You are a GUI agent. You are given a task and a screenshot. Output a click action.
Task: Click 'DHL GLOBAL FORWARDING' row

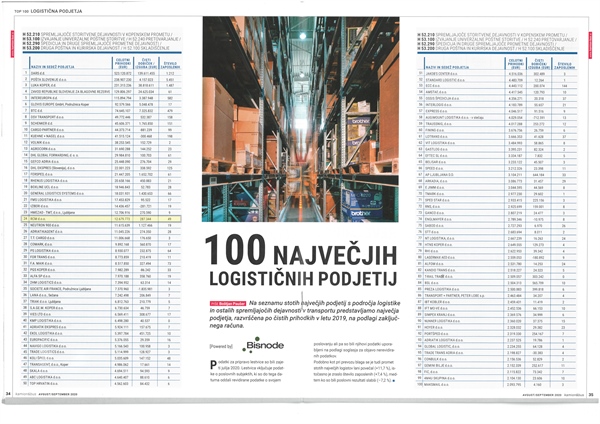coord(101,155)
